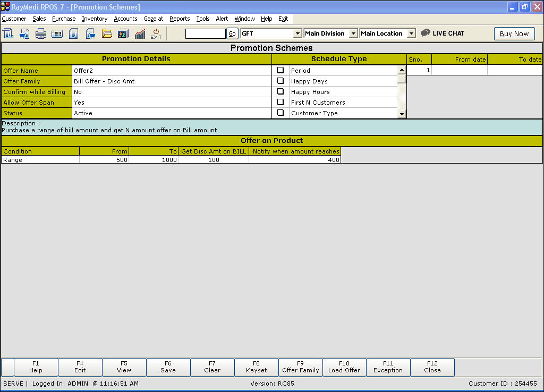Click the Schedule Type scroll up arrow
The image size is (544, 392).
click(402, 70)
